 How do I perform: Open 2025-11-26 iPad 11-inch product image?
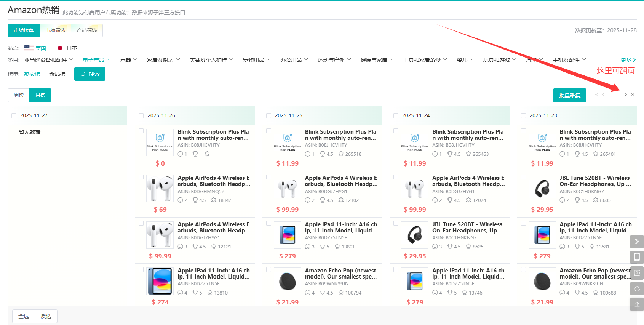pyautogui.click(x=160, y=281)
